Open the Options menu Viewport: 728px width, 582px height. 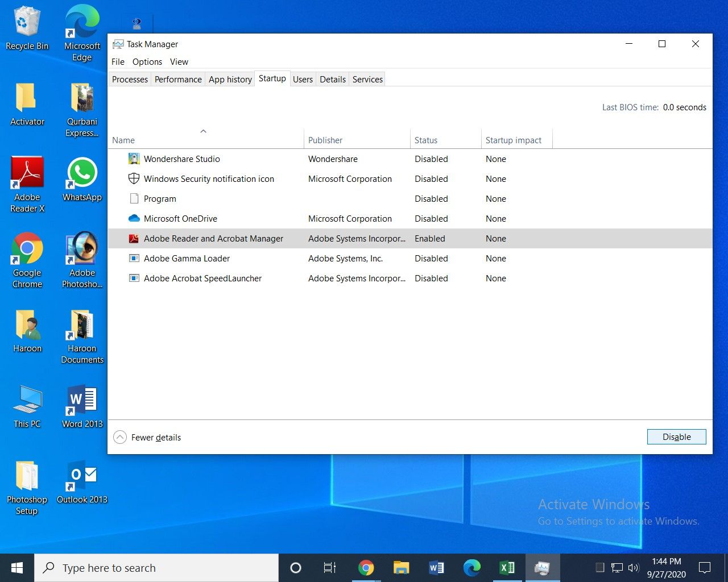(x=147, y=61)
